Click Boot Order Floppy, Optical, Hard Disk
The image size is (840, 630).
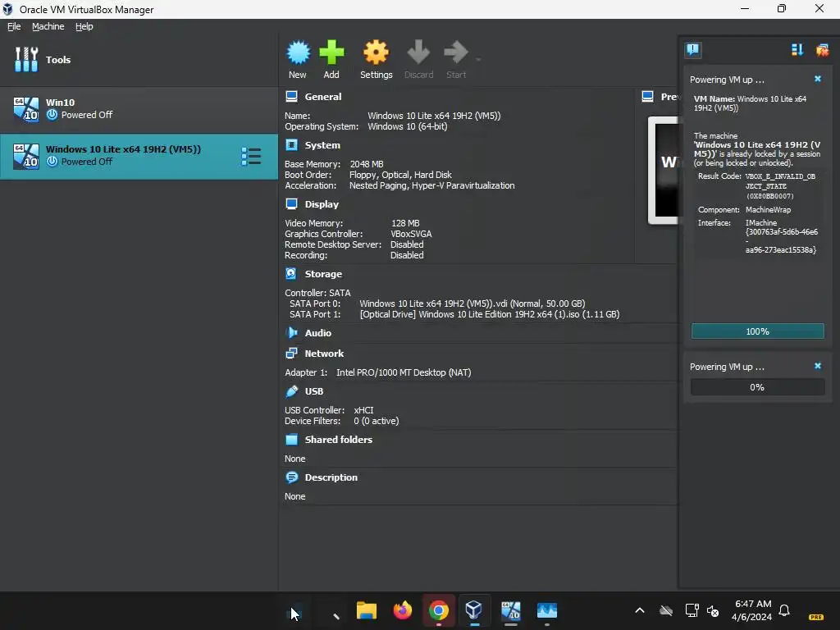pos(400,175)
